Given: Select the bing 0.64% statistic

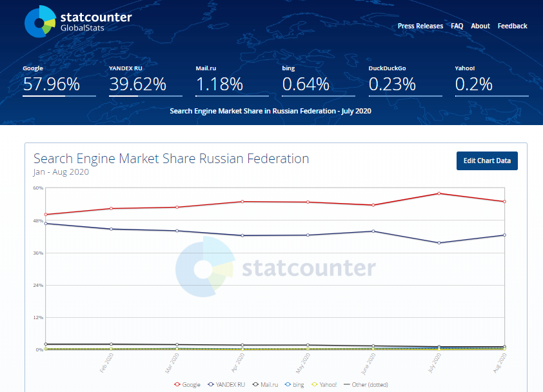Looking at the screenshot, I should click(318, 81).
